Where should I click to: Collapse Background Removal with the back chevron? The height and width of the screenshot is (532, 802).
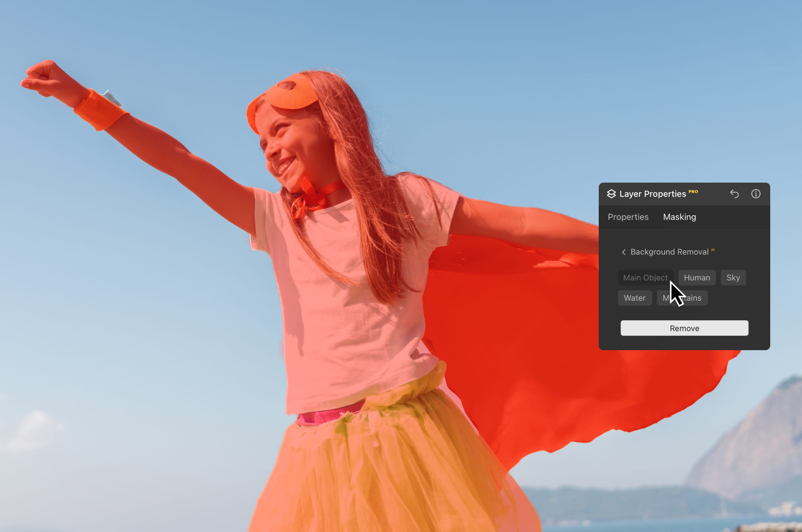tap(623, 252)
